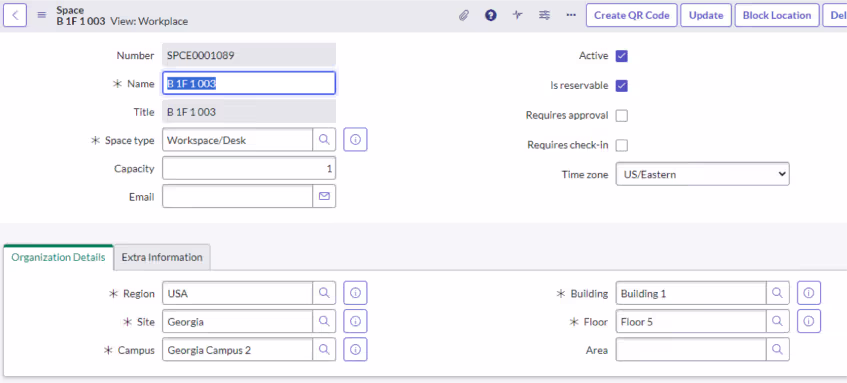Preview Region record info icon
The image size is (847, 383).
[355, 293]
